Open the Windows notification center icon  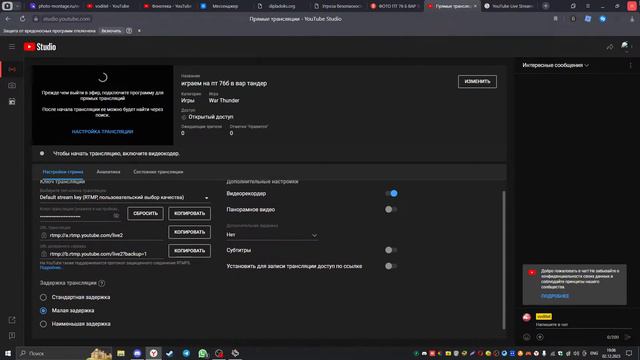[x=629, y=353]
